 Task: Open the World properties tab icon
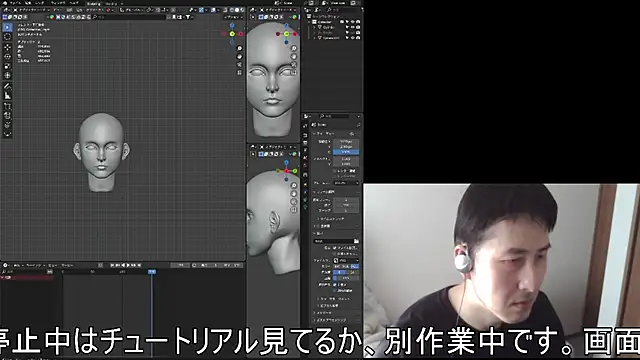(305, 166)
